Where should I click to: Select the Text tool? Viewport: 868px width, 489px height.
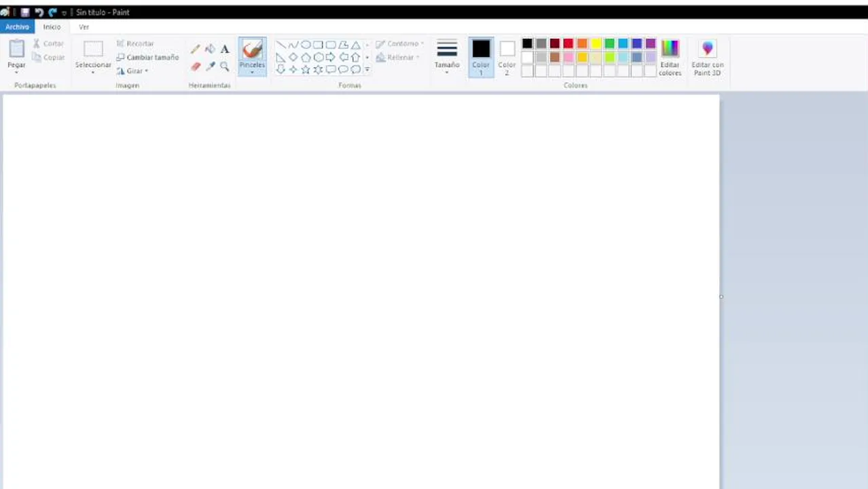pyautogui.click(x=225, y=49)
